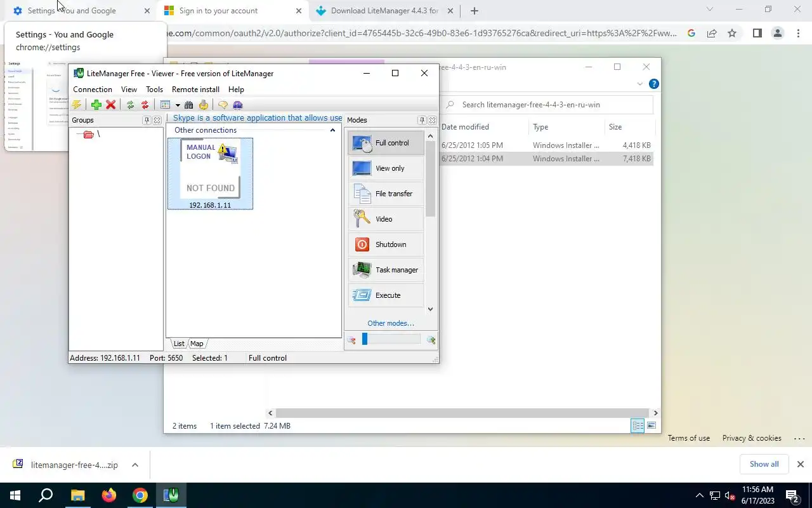Click the green plus Add connection icon
812x508 pixels.
(x=96, y=105)
